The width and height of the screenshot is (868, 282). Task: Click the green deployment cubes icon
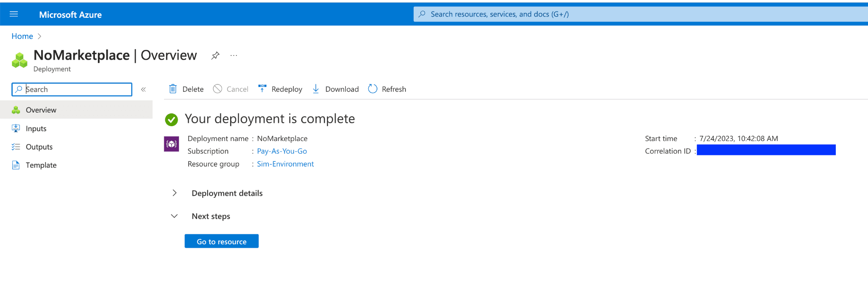coord(19,60)
